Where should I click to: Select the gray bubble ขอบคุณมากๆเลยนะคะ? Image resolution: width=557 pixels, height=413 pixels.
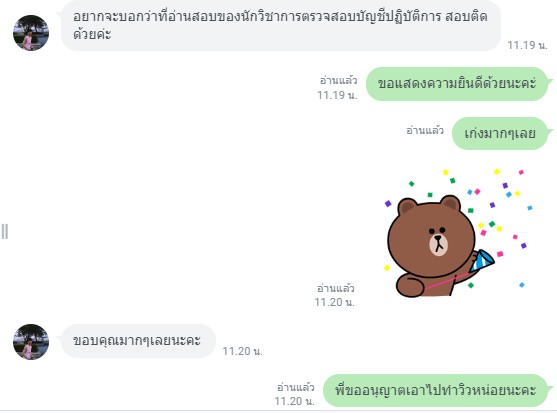tap(138, 341)
